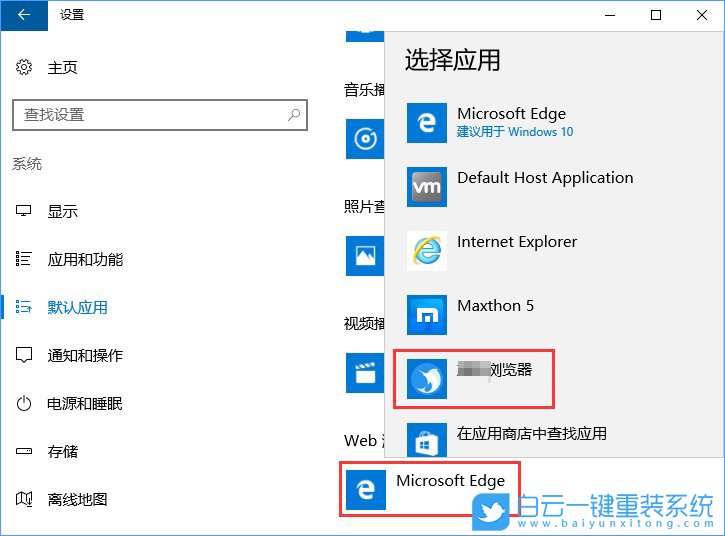Go to 应用和功能 section
Screen dimensions: 725x536
coord(85,259)
